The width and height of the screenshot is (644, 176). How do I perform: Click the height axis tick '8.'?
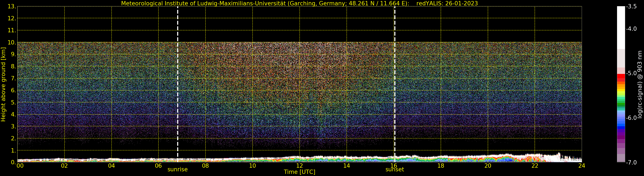coord(13,66)
